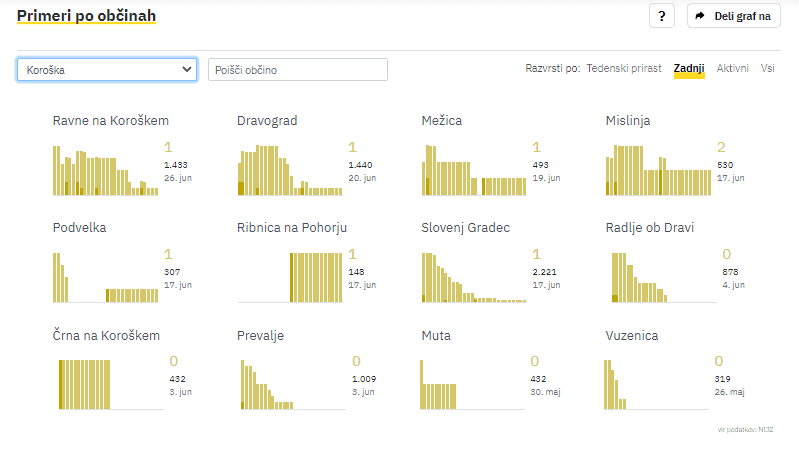This screenshot has height=453, width=799.
Task: Open the Primeri po občinah heading link
Action: tap(86, 16)
